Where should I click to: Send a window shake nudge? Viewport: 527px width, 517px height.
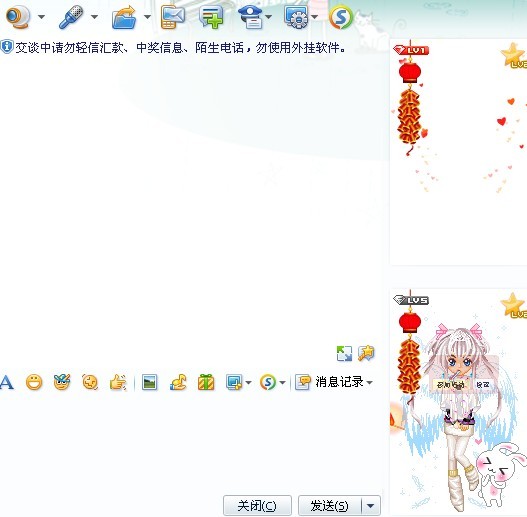90,383
